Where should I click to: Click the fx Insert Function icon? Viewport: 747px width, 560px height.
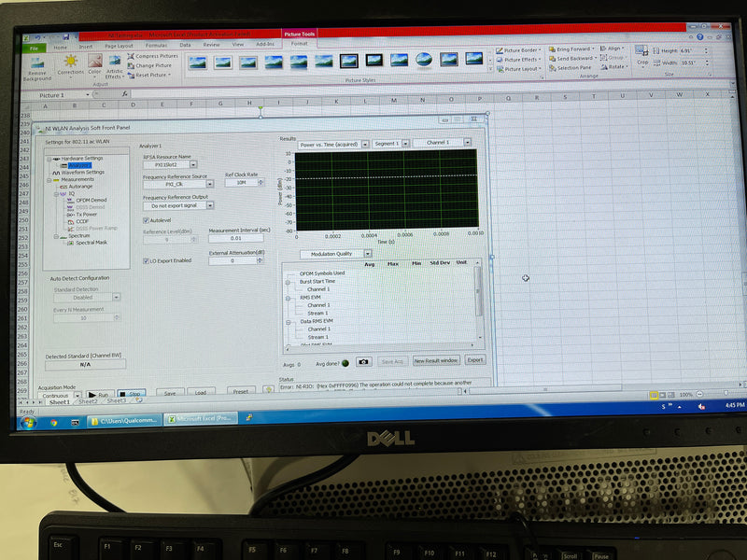[x=124, y=94]
